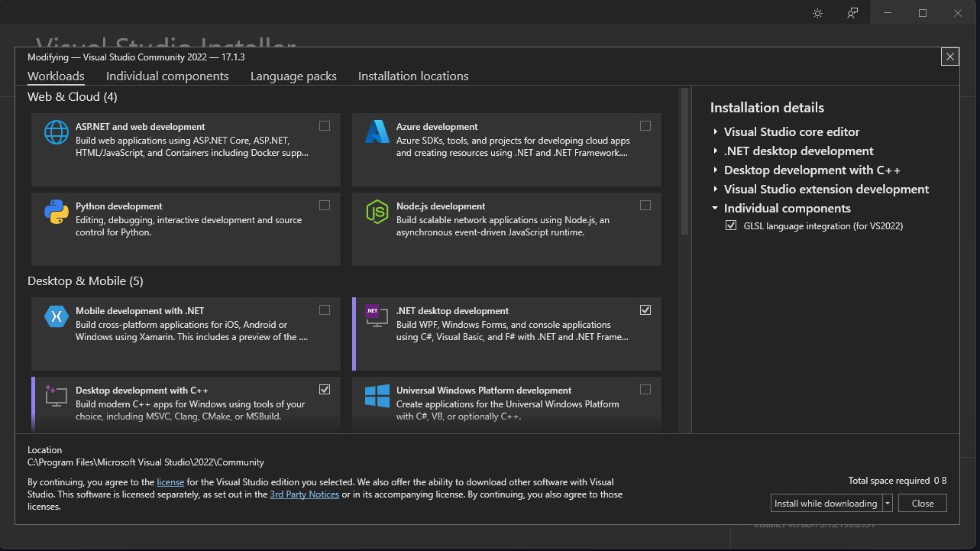Select the Mobile development with .NET icon

coord(56,316)
